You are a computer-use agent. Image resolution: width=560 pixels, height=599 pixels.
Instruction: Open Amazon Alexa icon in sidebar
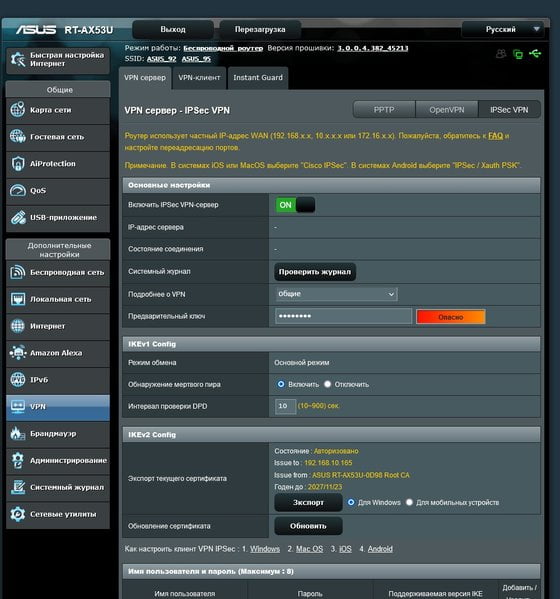point(18,353)
